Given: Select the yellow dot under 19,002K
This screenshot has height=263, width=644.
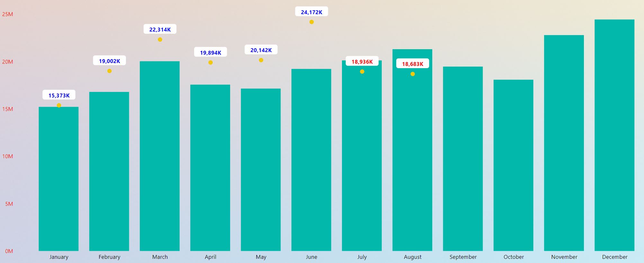Looking at the screenshot, I should pos(110,71).
